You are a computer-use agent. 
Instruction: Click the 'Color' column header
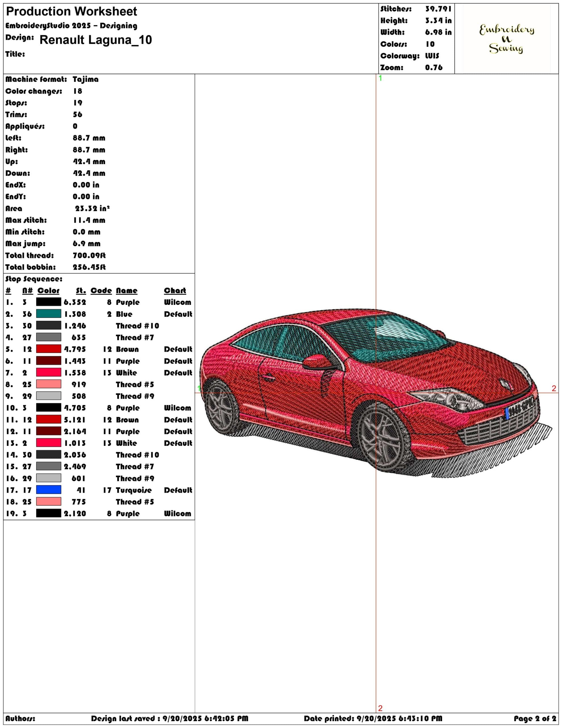click(x=48, y=291)
